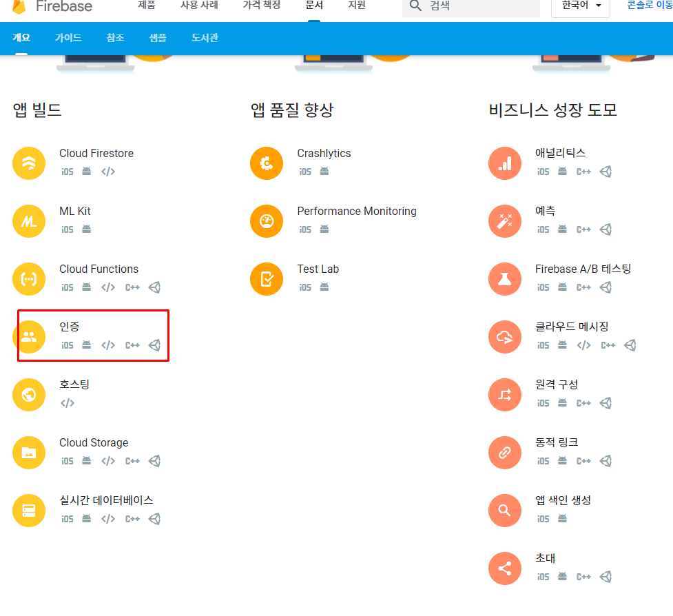The image size is (673, 616).
Task: Select the Unity icon under 애널리틱스
Action: (605, 172)
